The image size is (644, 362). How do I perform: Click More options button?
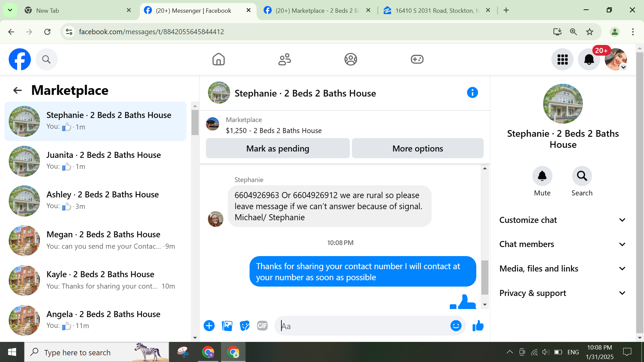[418, 148]
